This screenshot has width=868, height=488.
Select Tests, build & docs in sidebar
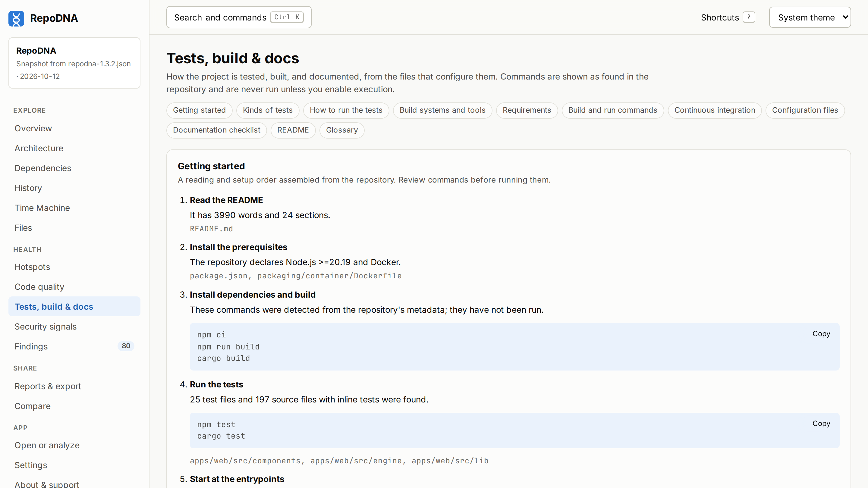tap(74, 306)
